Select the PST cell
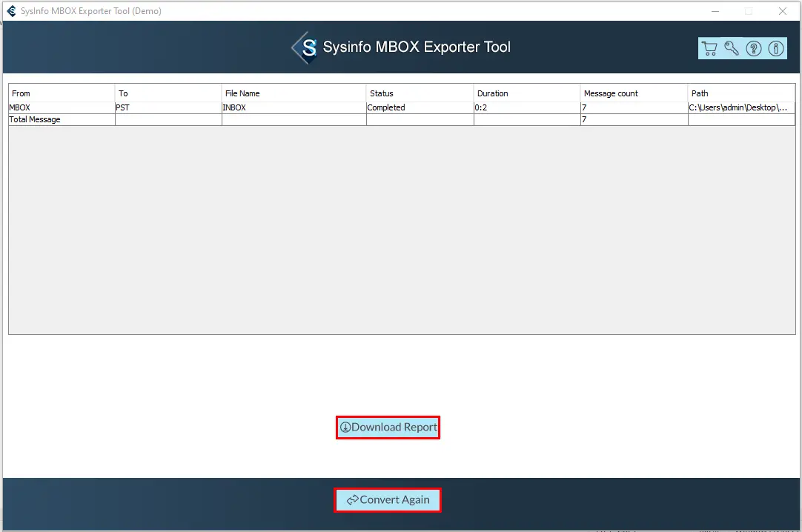The height and width of the screenshot is (532, 802). 168,107
